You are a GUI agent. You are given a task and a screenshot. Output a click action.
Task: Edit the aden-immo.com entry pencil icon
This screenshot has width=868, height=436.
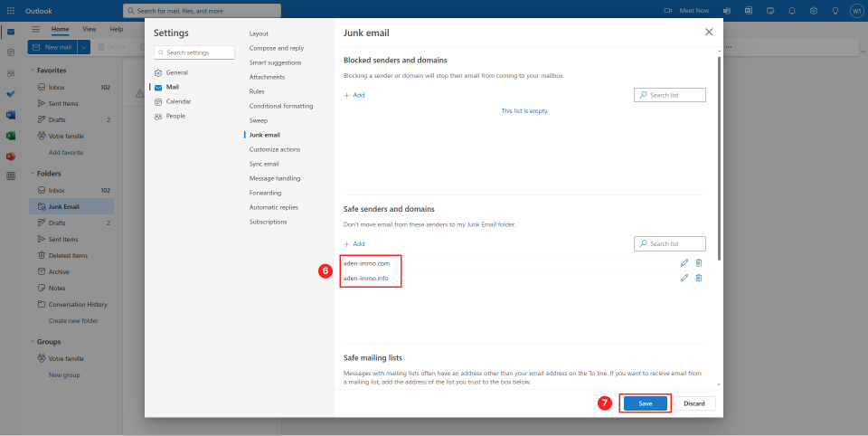[x=684, y=263]
